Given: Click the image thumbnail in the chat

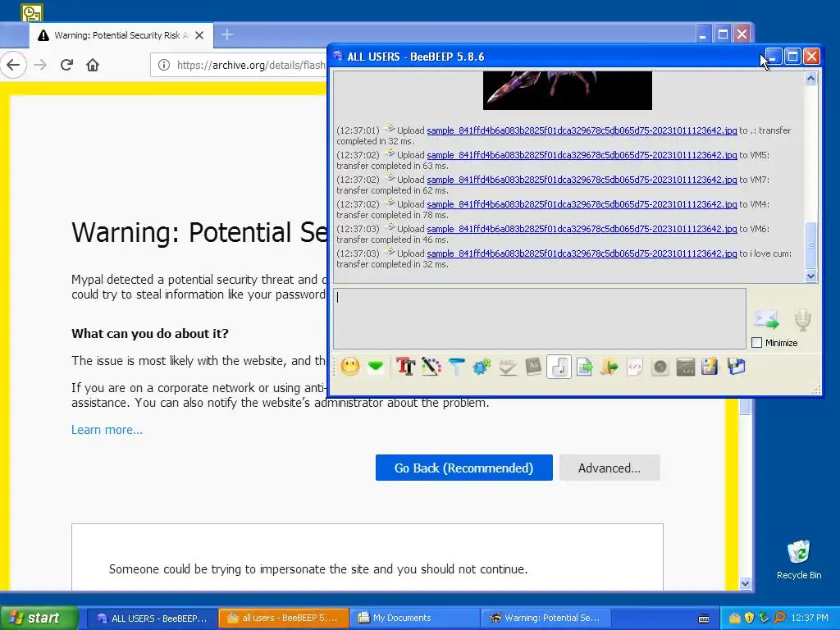Looking at the screenshot, I should pyautogui.click(x=568, y=90).
